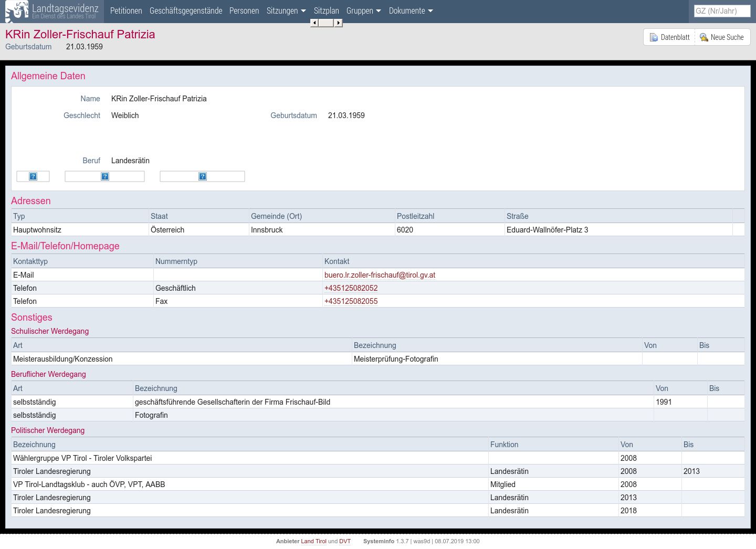Image resolution: width=756 pixels, height=549 pixels.
Task: Click the third help question-mark icon
Action: pyautogui.click(x=203, y=176)
